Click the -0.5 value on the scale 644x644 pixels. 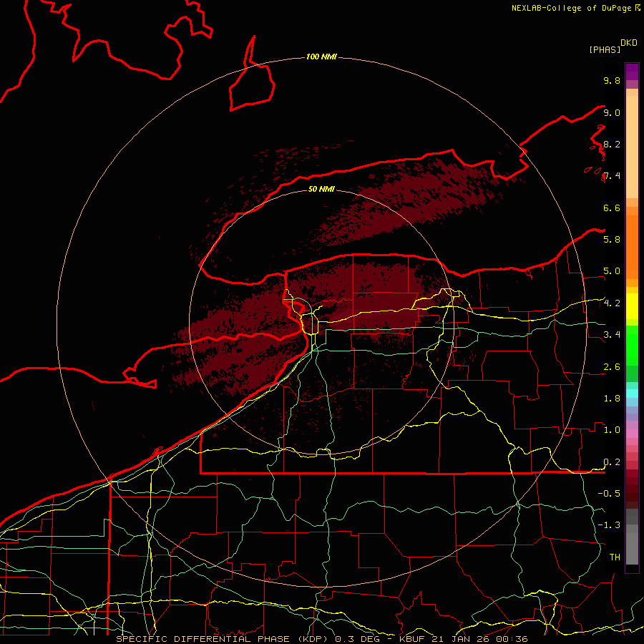click(609, 493)
